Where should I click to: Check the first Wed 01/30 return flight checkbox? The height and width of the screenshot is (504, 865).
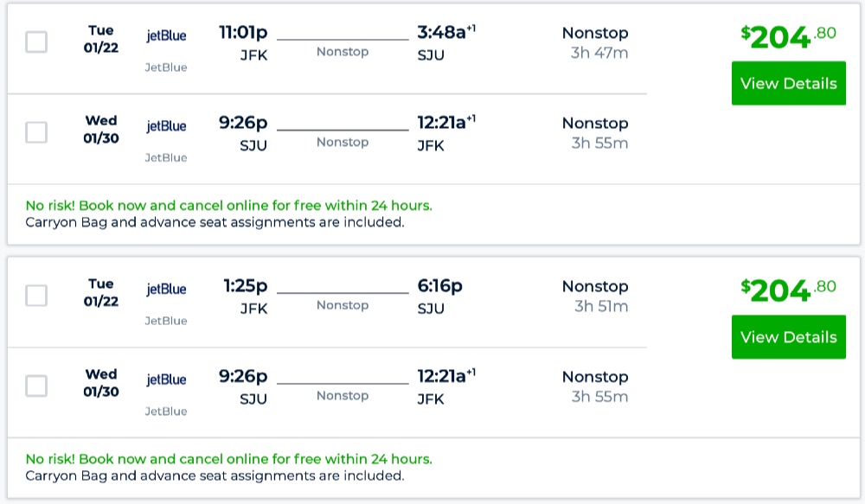[36, 132]
